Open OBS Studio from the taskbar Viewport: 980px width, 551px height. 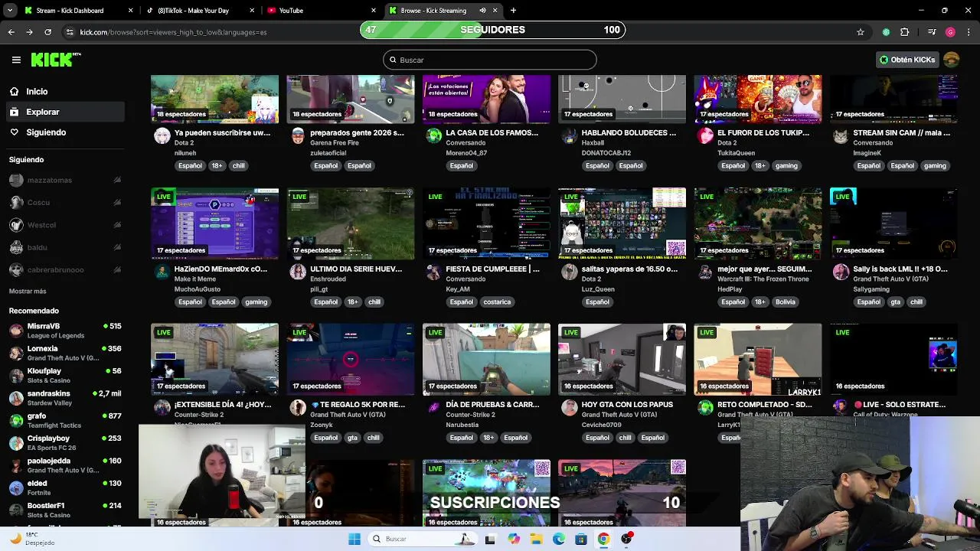click(626, 539)
